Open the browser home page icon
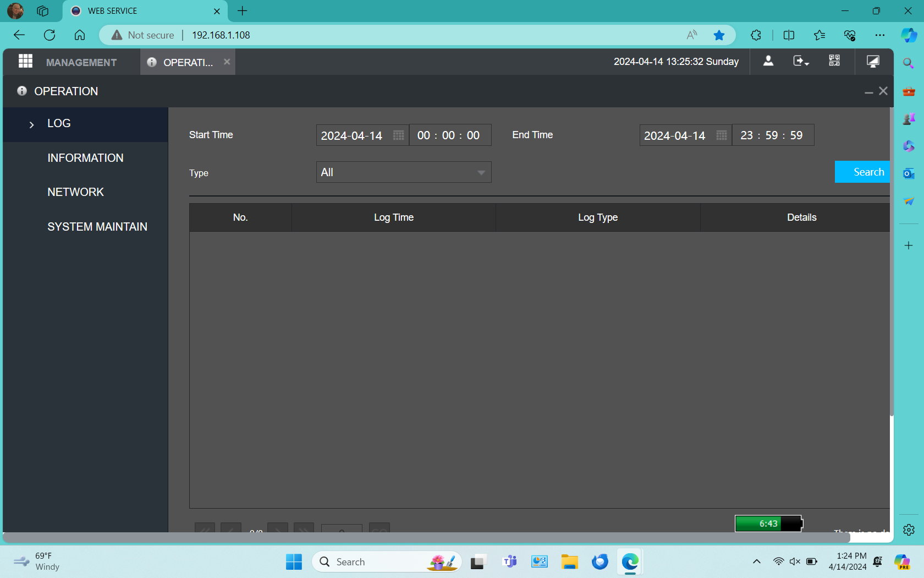The image size is (924, 578). [x=80, y=35]
